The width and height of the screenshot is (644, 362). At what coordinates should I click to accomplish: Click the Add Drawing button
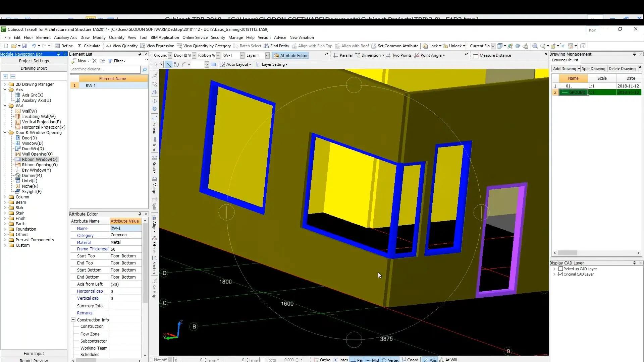click(x=564, y=69)
